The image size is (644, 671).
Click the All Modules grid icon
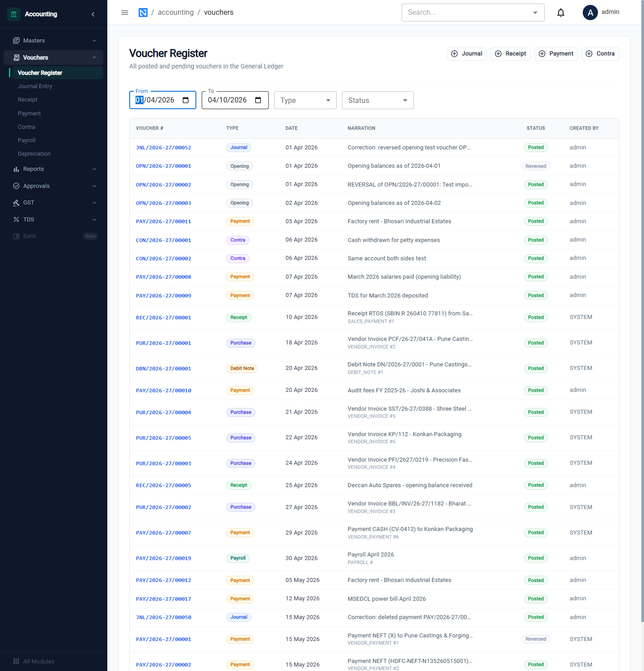17,661
